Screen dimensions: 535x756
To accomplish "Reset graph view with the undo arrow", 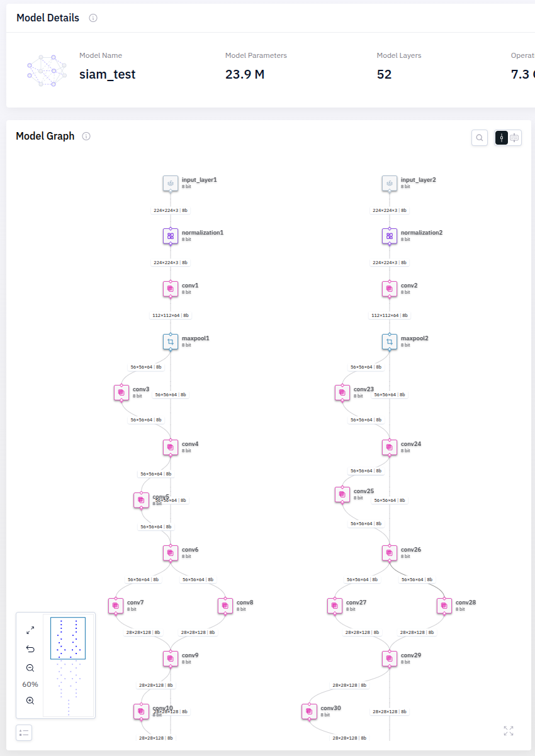I will [x=30, y=648].
